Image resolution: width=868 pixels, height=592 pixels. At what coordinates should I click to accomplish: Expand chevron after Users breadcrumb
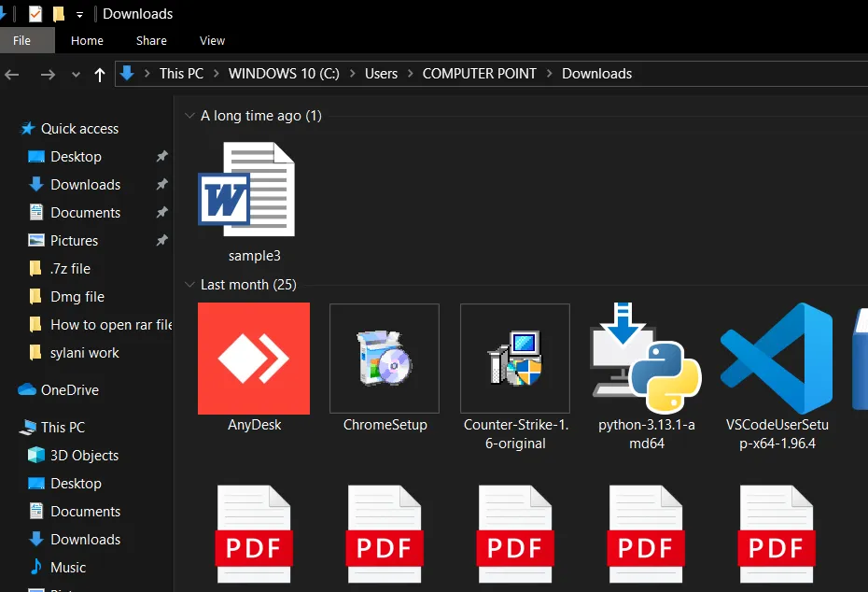point(410,74)
